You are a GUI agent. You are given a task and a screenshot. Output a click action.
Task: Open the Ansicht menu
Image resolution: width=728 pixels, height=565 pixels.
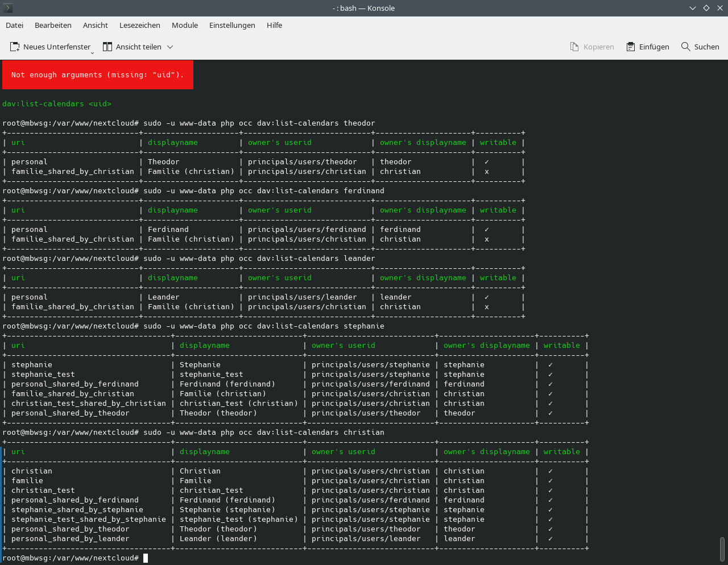pos(95,25)
